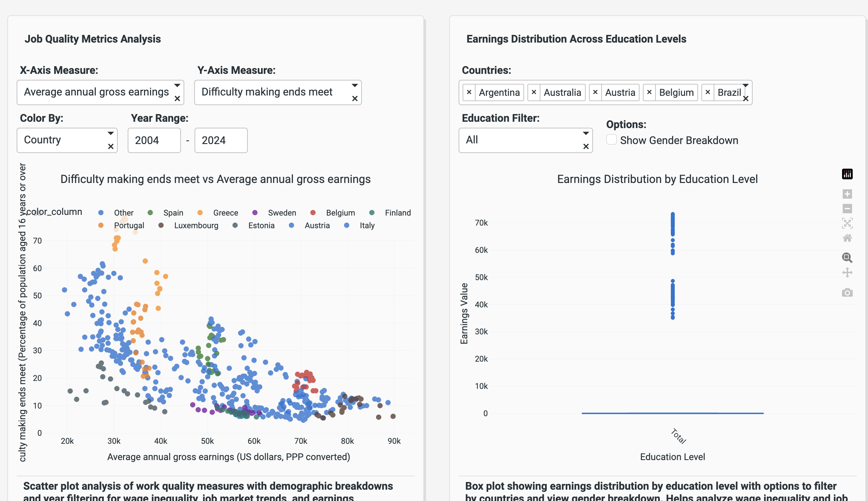The width and height of the screenshot is (868, 501).
Task: Clear the Y-Axis Measure selection
Action: 355,99
